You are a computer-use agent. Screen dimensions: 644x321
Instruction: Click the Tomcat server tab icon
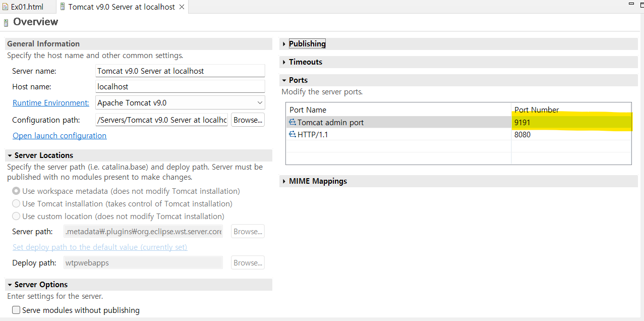(x=63, y=7)
